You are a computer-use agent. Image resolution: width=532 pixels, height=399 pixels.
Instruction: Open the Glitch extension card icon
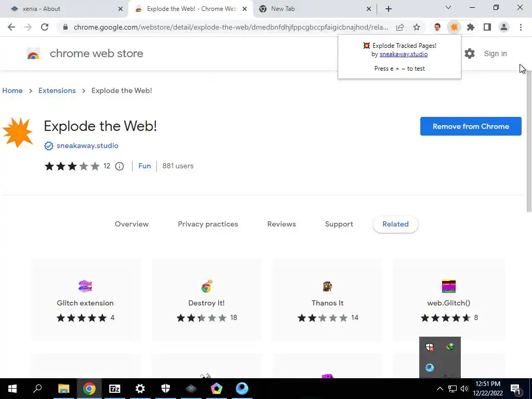click(x=85, y=286)
